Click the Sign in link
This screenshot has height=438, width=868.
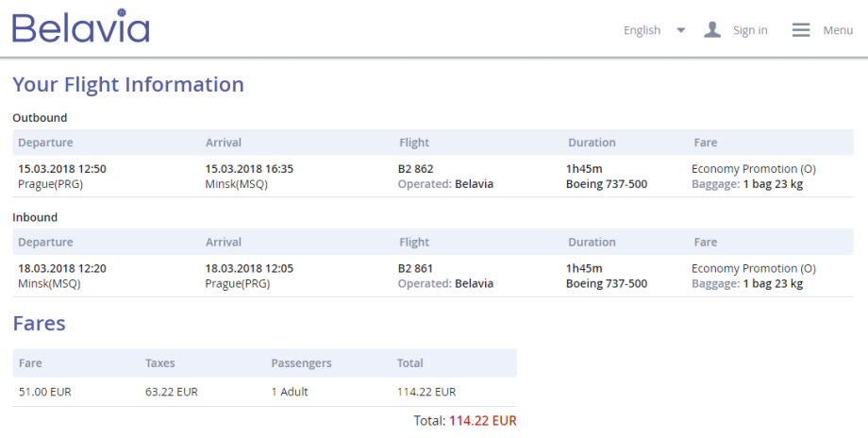(750, 30)
